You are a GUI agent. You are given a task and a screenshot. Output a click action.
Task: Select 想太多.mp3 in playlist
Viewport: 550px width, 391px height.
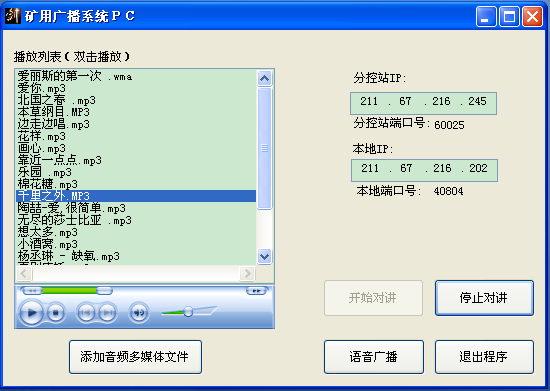(x=136, y=232)
